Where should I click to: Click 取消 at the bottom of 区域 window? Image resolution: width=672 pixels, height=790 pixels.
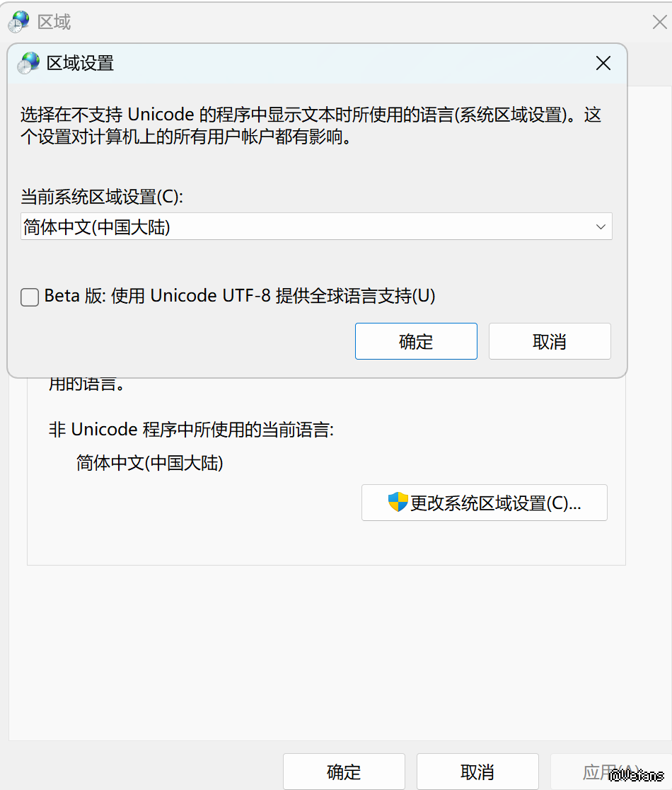coord(477,772)
